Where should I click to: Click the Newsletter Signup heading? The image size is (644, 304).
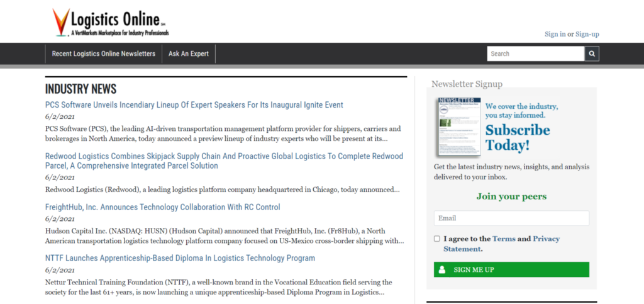pos(467,84)
